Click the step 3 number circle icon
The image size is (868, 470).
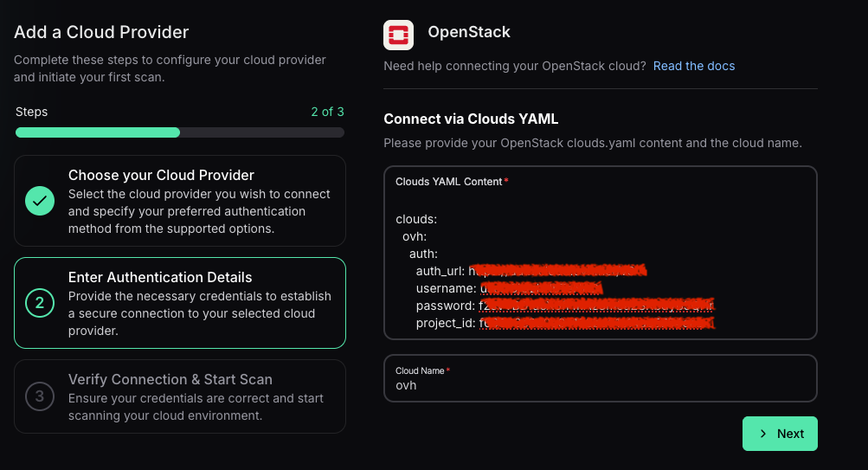click(40, 396)
